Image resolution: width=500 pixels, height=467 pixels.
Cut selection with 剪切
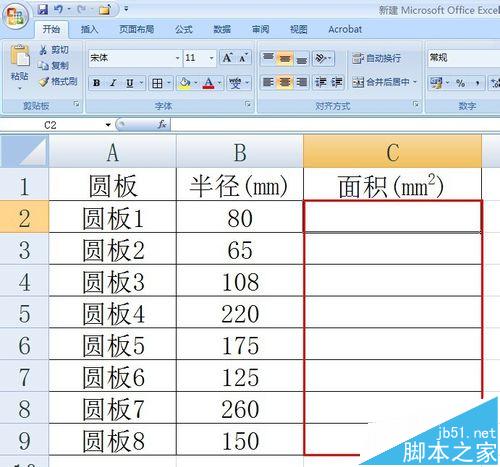tap(54, 50)
